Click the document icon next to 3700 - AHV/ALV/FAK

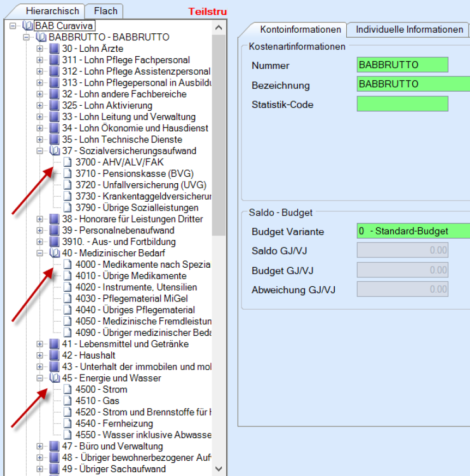(x=68, y=162)
